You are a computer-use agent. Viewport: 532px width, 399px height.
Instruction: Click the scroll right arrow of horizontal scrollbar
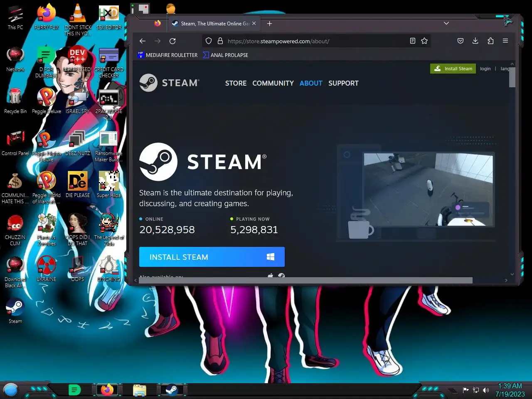click(x=506, y=281)
